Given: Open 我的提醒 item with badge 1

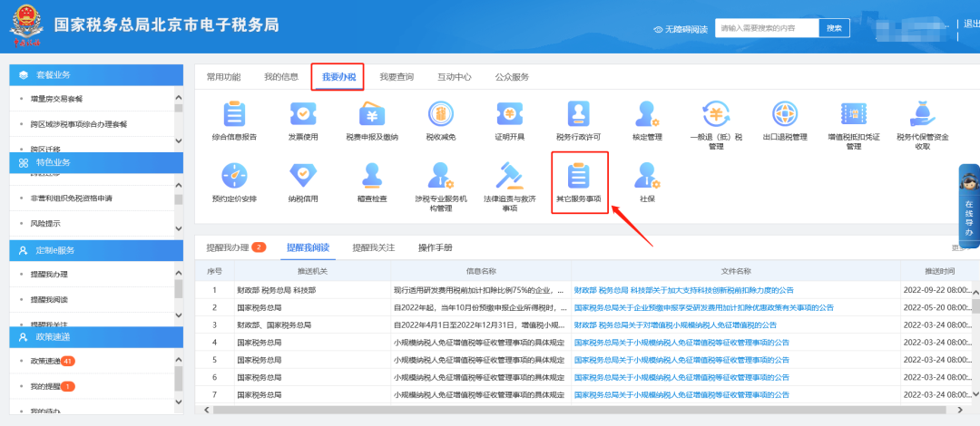Looking at the screenshot, I should click(53, 387).
